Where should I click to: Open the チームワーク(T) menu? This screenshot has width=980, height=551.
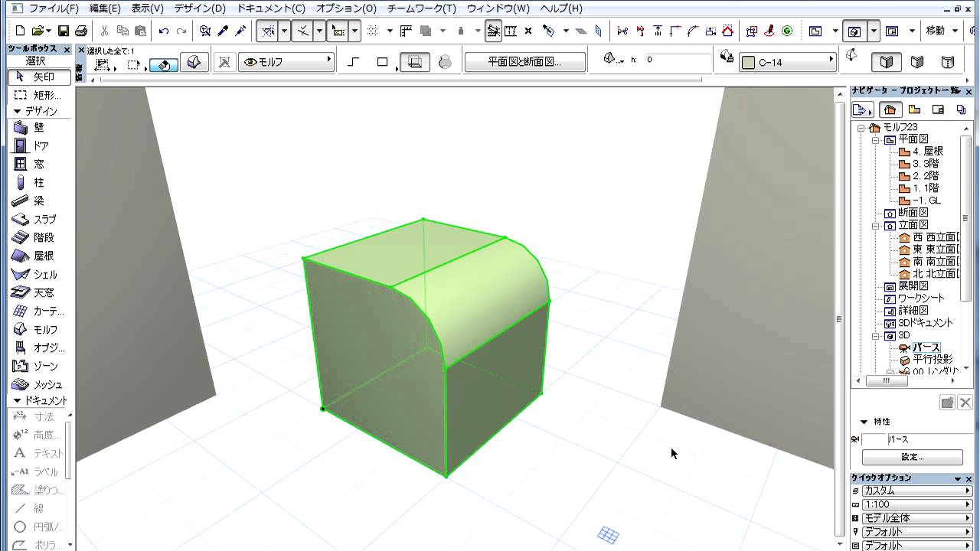421,8
